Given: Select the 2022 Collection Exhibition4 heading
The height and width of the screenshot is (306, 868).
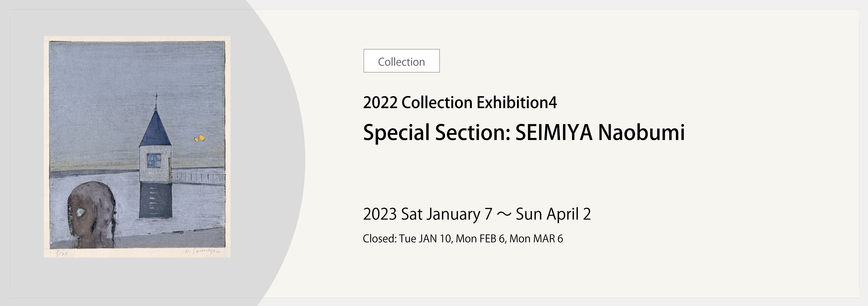Looking at the screenshot, I should (x=460, y=102).
